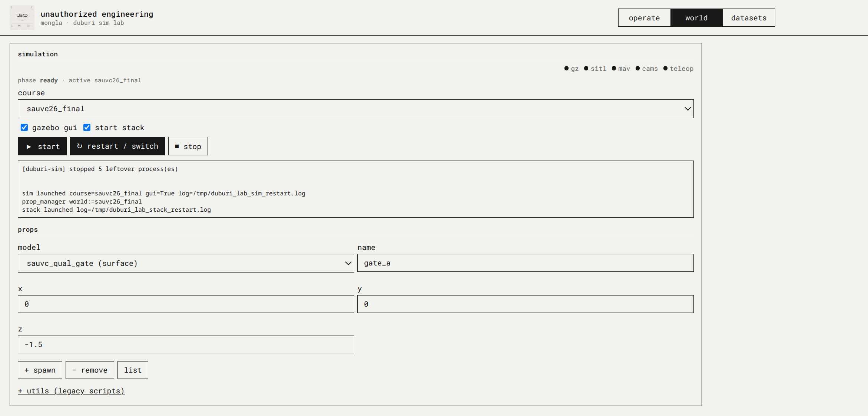
Task: Click the 'phase ready' status text
Action: [38, 80]
